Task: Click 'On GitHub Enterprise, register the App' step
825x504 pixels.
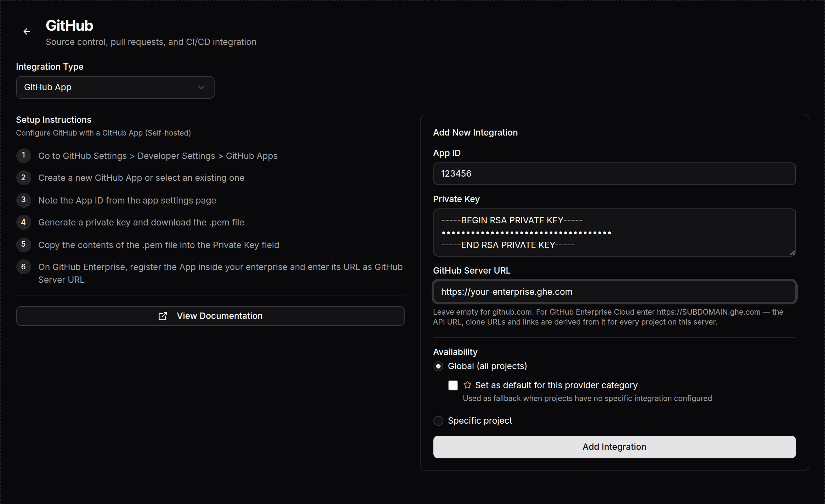Action: 220,273
